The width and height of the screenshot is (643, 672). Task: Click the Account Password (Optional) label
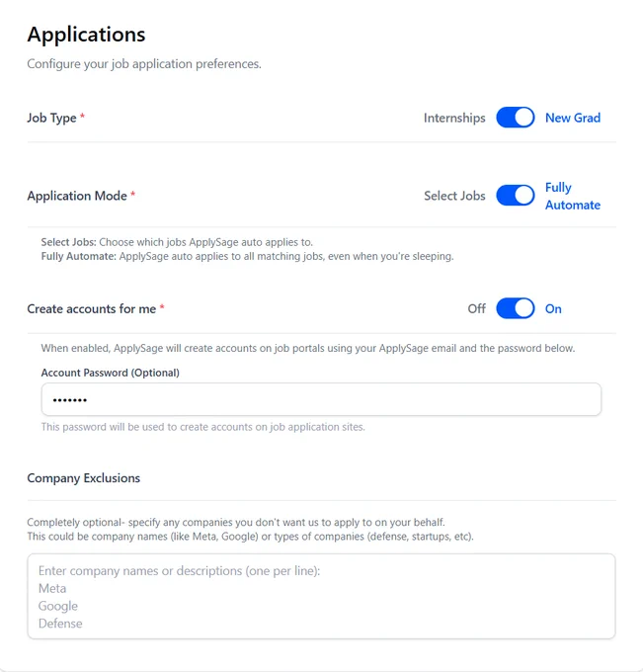[x=110, y=373]
